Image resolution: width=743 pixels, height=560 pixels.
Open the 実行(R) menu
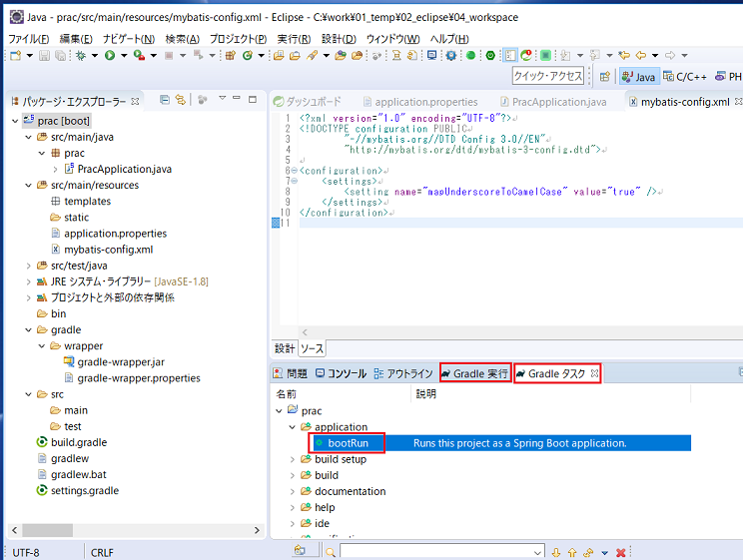(x=294, y=39)
